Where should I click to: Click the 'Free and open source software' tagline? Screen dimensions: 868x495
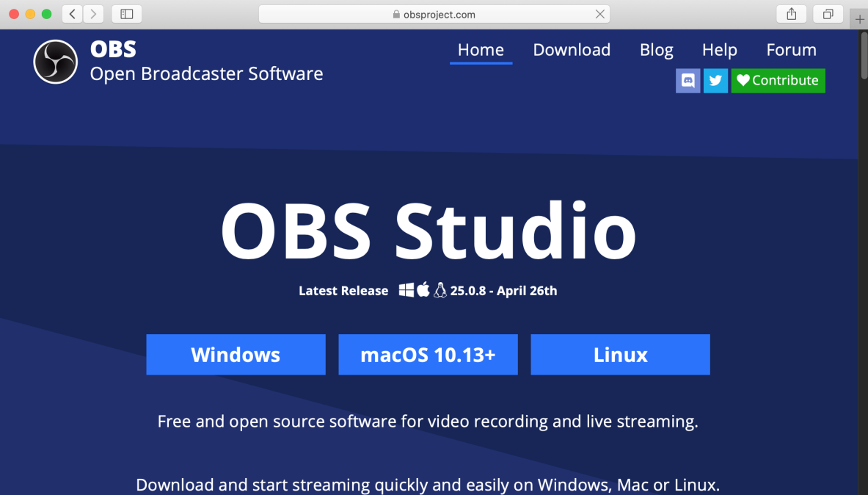(x=428, y=422)
